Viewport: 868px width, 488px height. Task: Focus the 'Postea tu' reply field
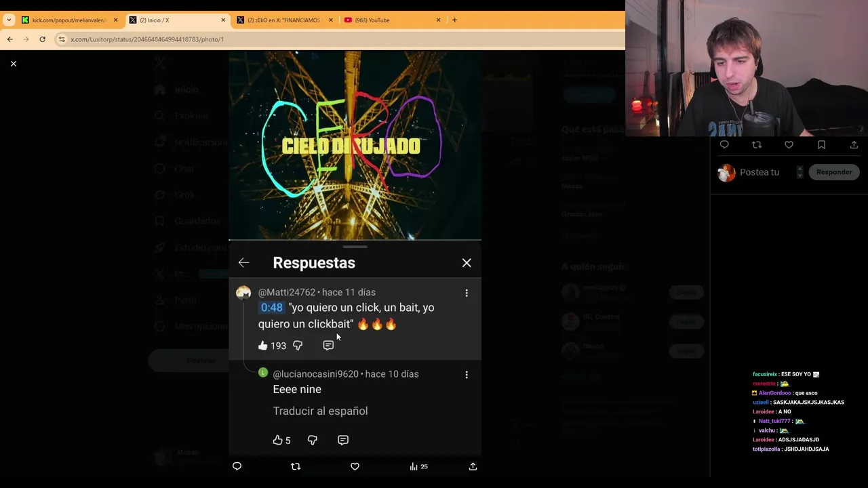tap(759, 172)
